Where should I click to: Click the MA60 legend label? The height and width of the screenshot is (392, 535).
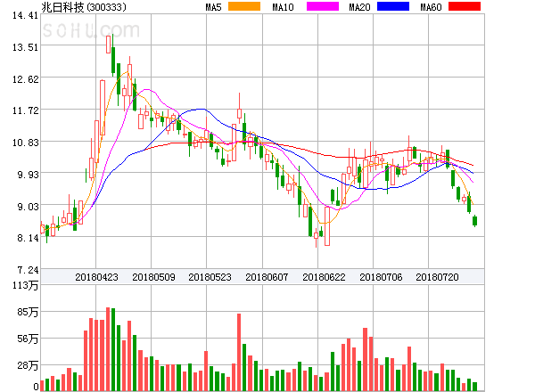431,7
